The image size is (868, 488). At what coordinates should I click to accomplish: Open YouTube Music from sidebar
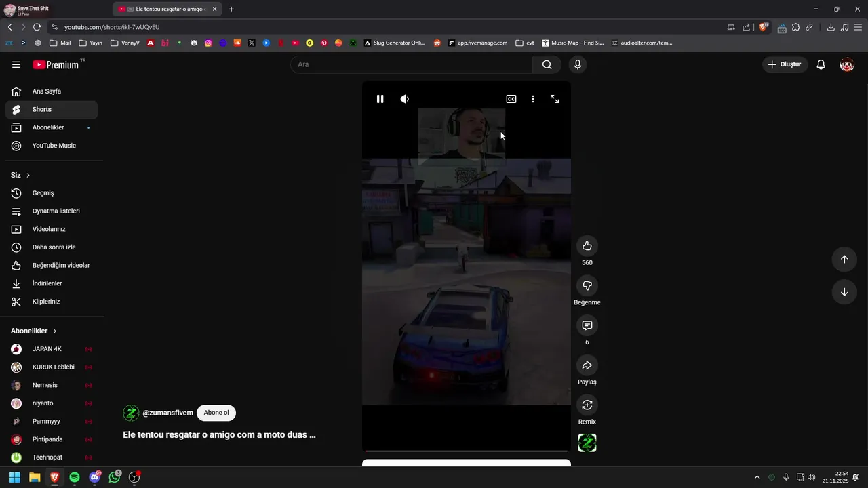point(52,146)
